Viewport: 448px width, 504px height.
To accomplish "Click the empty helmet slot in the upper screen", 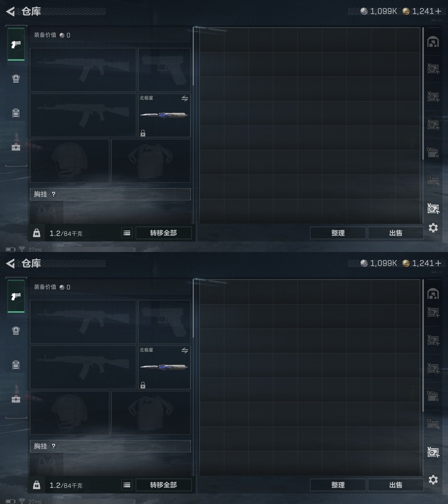I will (69, 161).
